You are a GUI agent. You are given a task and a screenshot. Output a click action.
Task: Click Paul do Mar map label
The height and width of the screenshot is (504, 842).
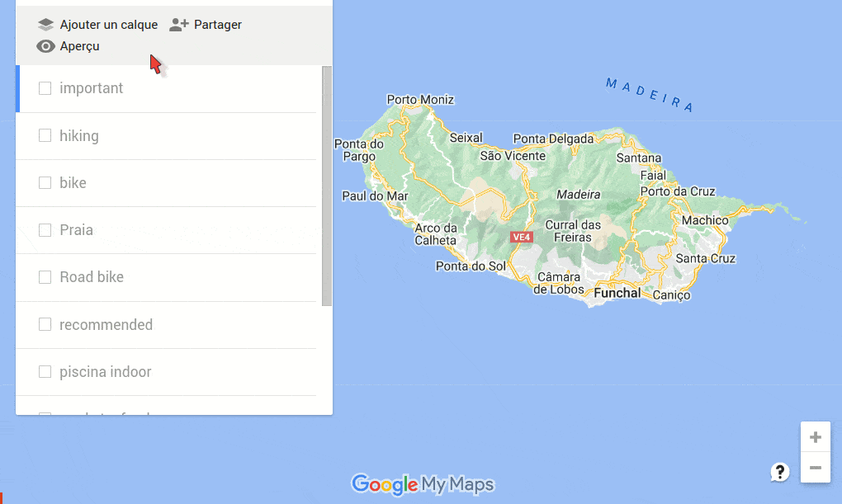click(x=376, y=196)
